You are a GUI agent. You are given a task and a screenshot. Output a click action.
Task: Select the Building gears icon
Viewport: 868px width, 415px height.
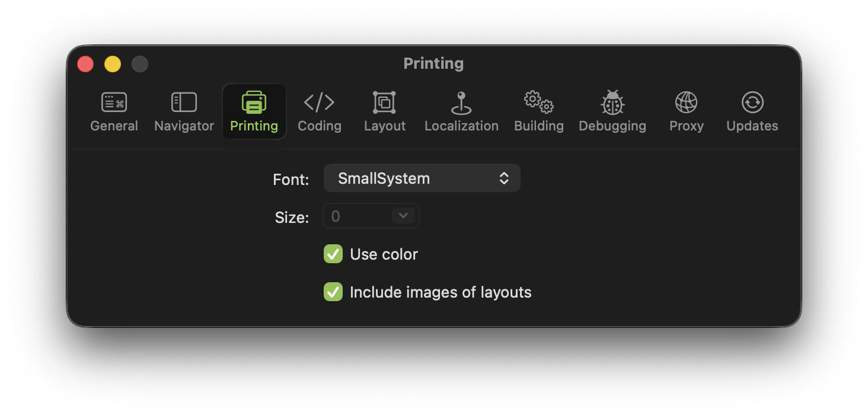coord(538,103)
